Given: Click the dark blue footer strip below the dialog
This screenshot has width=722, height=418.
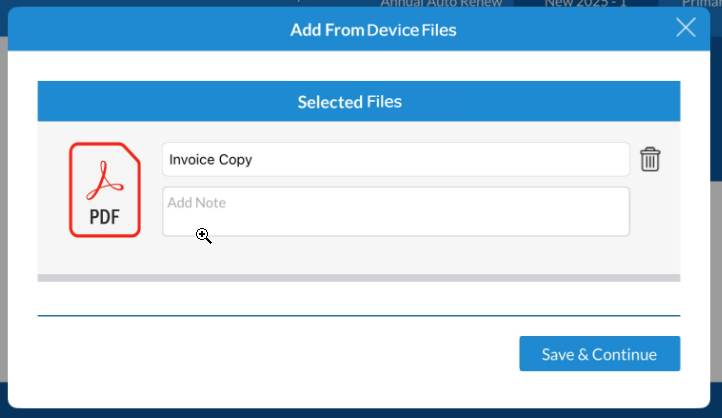Looking at the screenshot, I should pos(360,412).
